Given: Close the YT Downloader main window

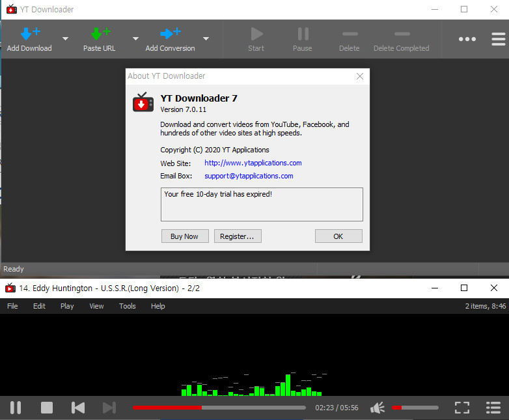Looking at the screenshot, I should tap(494, 9).
